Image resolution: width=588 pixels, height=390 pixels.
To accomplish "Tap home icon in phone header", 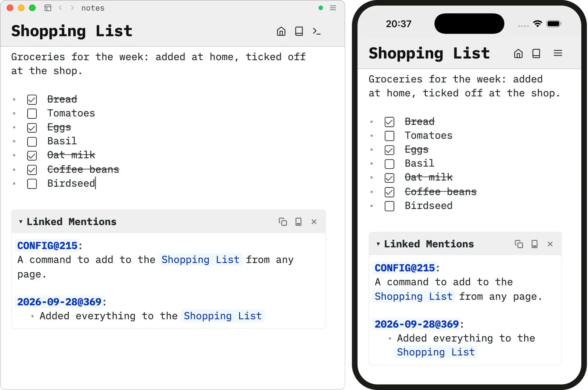I will click(518, 54).
